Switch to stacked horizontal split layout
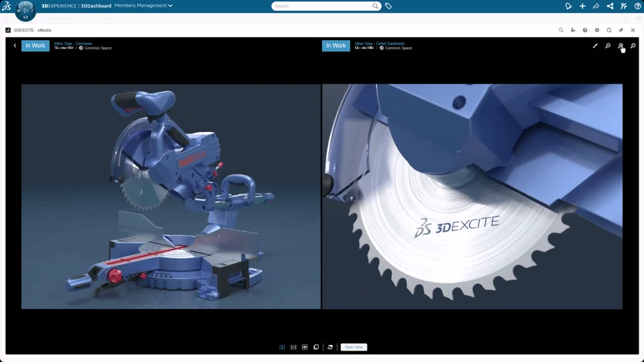 [293, 347]
